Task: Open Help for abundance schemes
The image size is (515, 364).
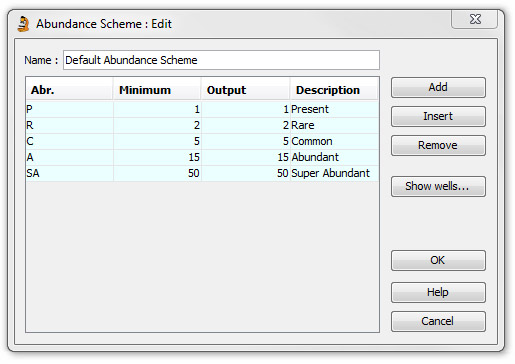Action: 438,292
